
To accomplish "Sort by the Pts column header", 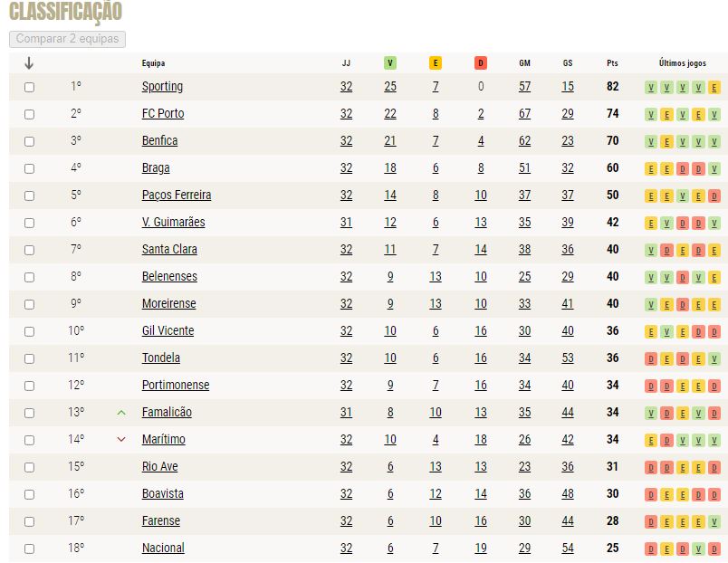I will (612, 63).
